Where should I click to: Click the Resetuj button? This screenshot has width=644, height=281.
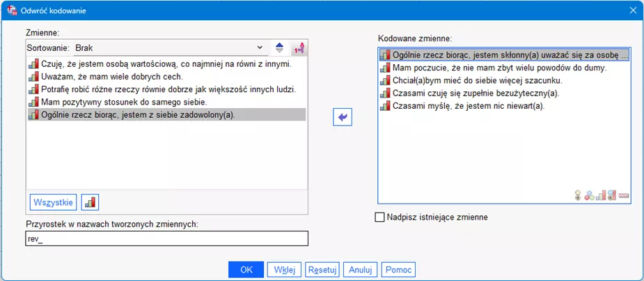pyautogui.click(x=323, y=270)
